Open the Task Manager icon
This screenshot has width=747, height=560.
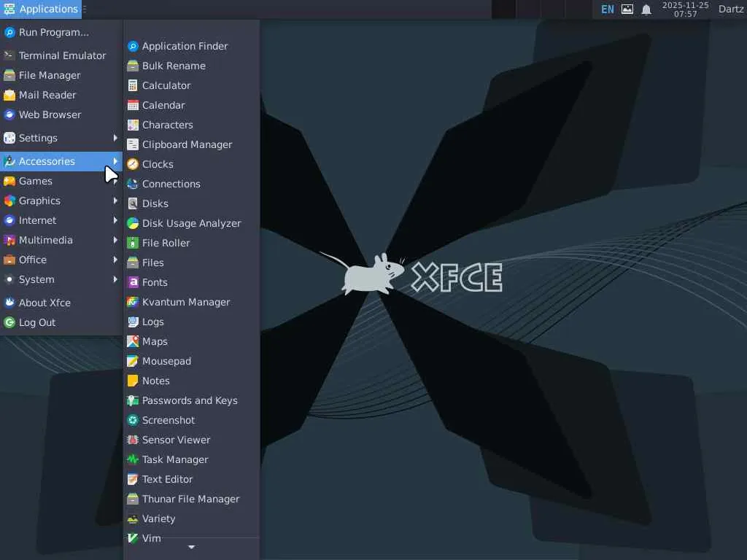(x=133, y=459)
